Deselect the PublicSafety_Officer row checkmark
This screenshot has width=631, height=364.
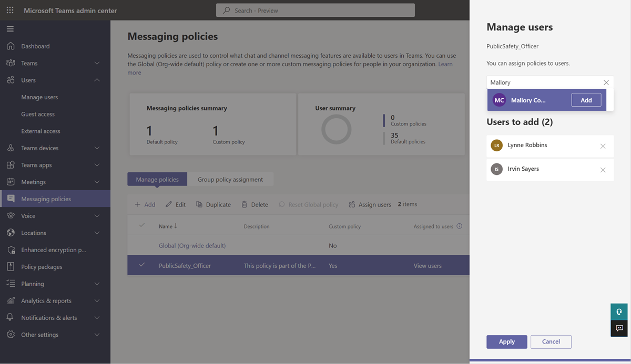[141, 265]
